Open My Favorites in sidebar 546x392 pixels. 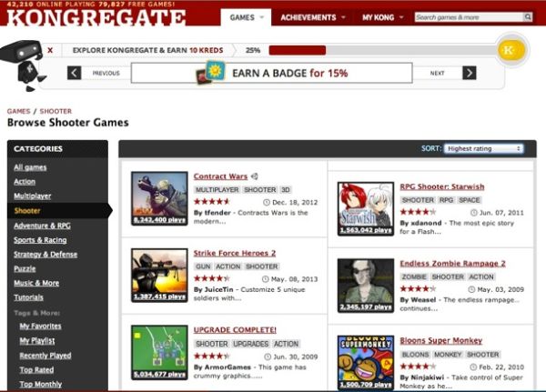41,326
